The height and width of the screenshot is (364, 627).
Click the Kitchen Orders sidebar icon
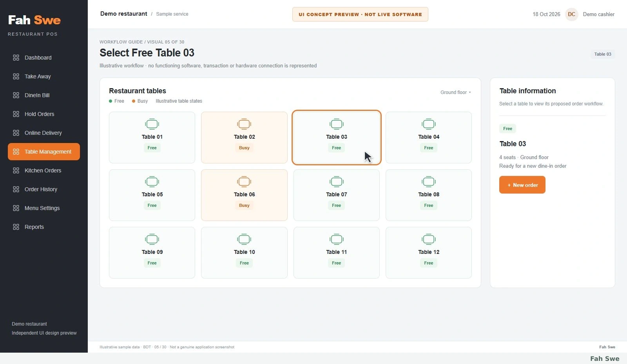tap(16, 170)
